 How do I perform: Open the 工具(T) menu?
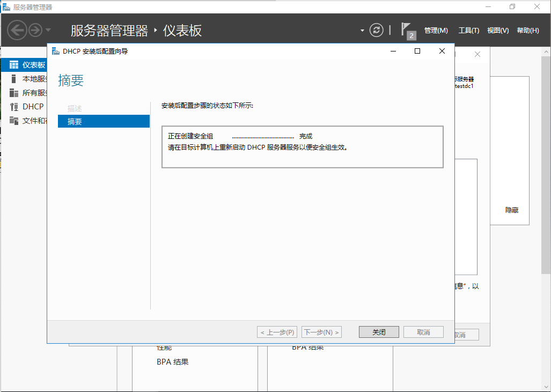click(x=469, y=30)
